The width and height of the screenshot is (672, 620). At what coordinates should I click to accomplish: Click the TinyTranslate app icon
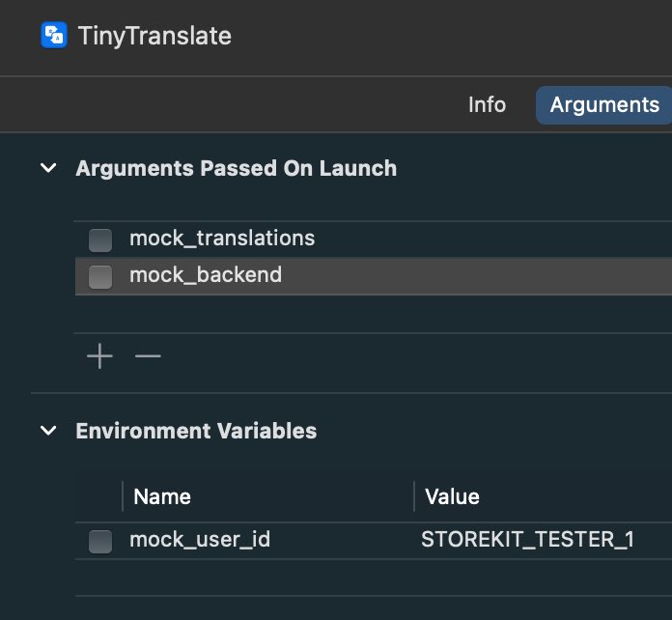[54, 35]
